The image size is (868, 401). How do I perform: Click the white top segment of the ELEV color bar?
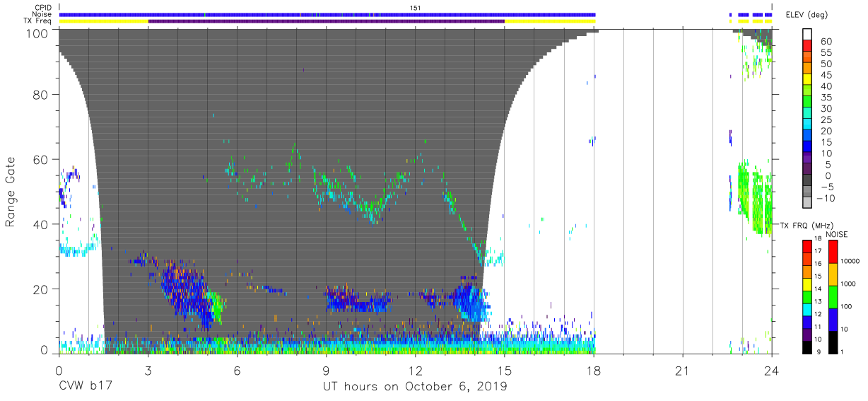click(808, 35)
